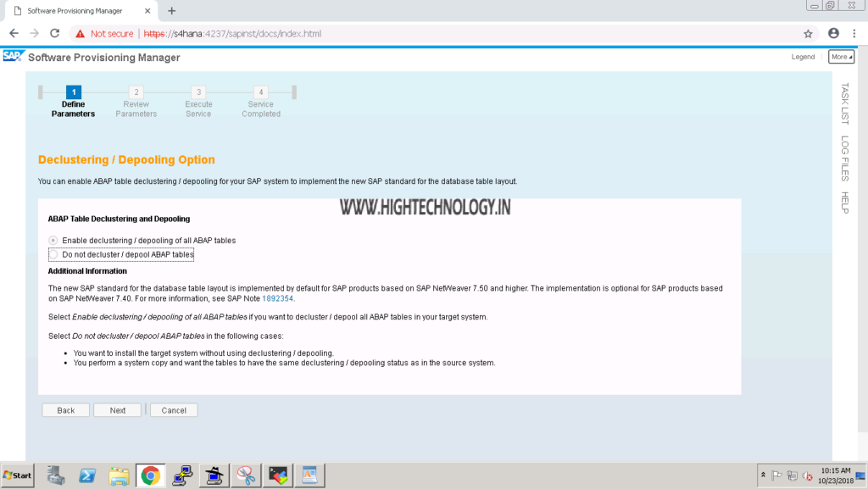Open Snipping Tool from taskbar
Screen dimensions: 868x489
246,475
